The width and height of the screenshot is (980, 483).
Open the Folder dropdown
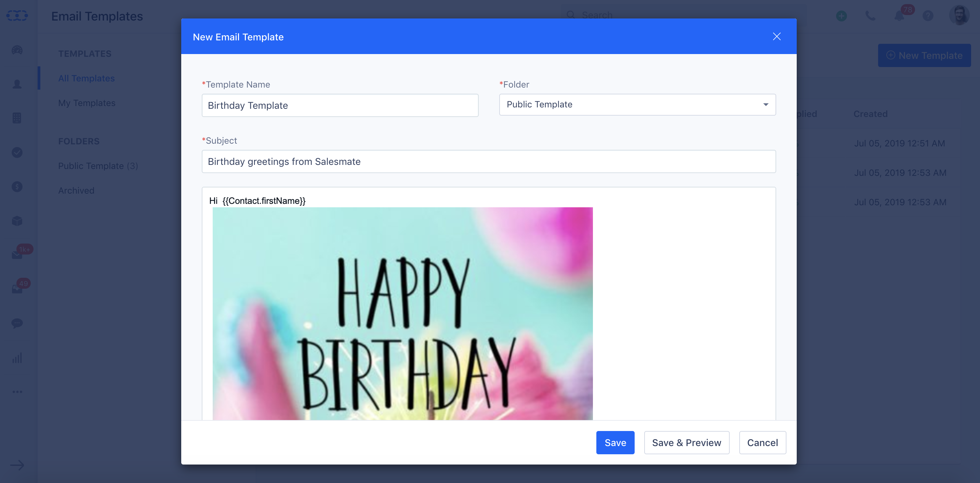pos(637,105)
